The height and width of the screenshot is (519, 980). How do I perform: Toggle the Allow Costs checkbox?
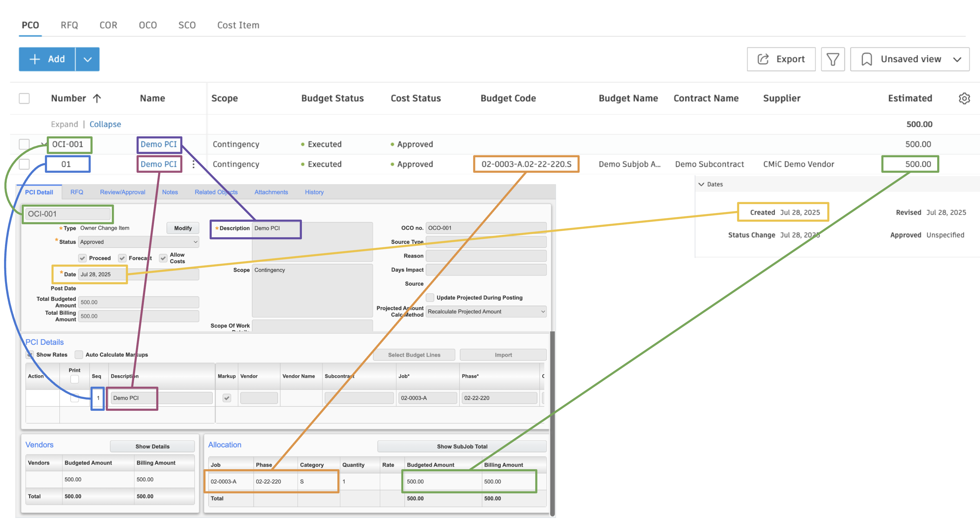click(163, 258)
